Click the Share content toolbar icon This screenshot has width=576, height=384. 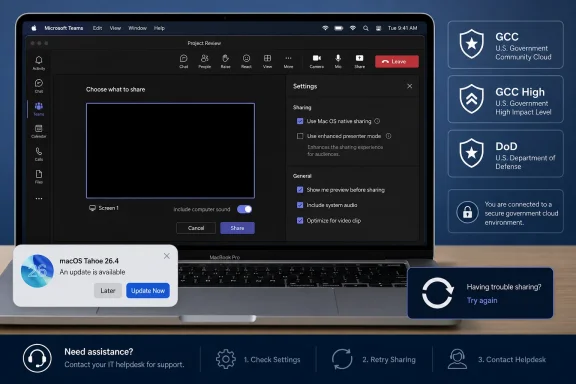click(359, 61)
